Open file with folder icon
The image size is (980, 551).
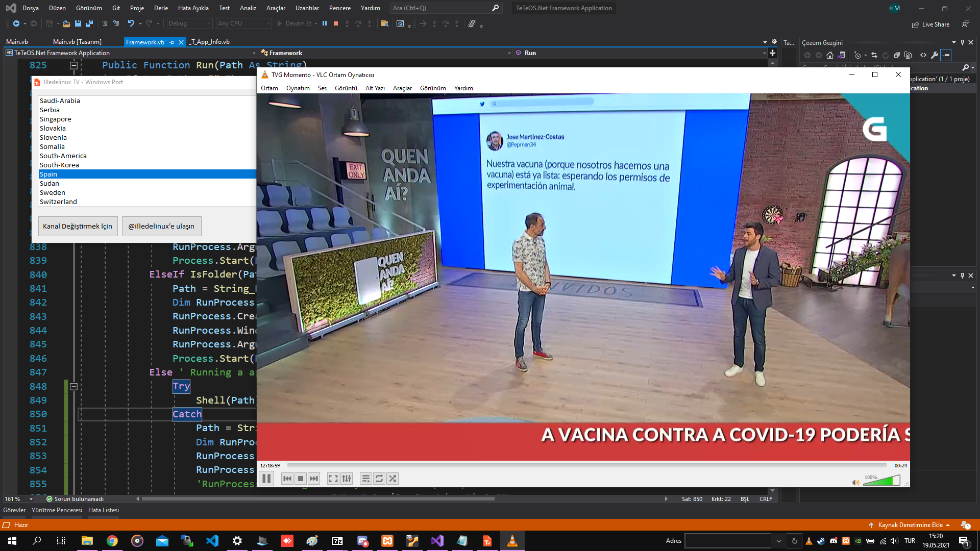click(x=66, y=23)
